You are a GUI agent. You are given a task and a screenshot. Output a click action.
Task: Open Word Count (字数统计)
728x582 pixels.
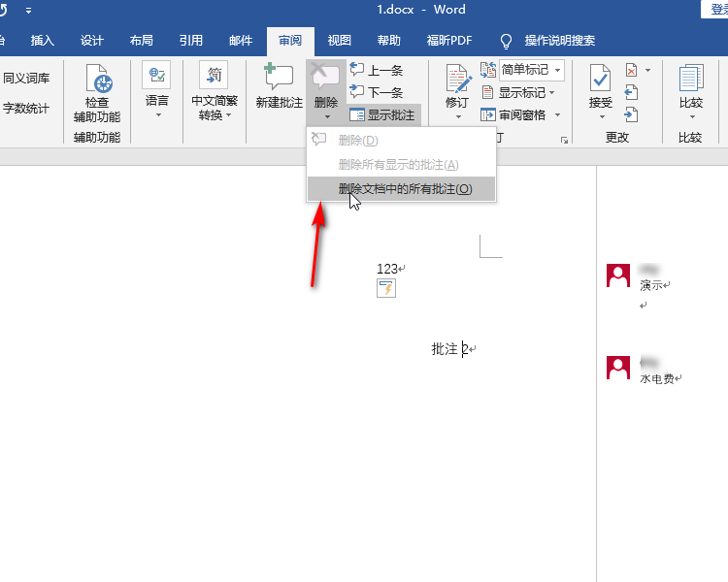coord(26,109)
